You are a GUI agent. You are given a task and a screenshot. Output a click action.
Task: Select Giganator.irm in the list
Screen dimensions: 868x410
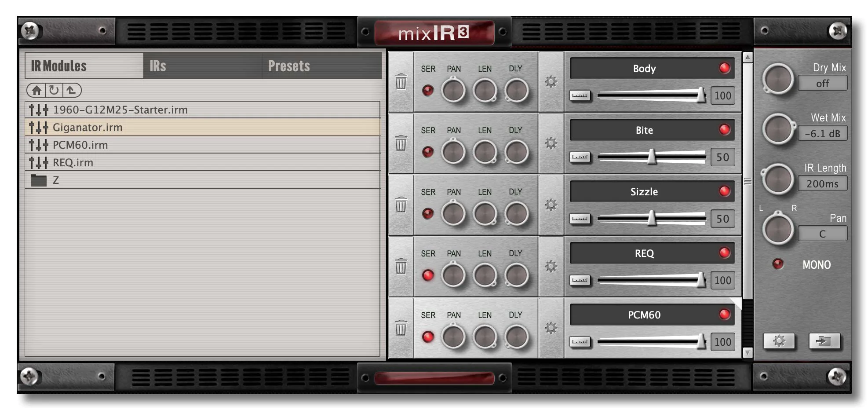[x=203, y=127]
